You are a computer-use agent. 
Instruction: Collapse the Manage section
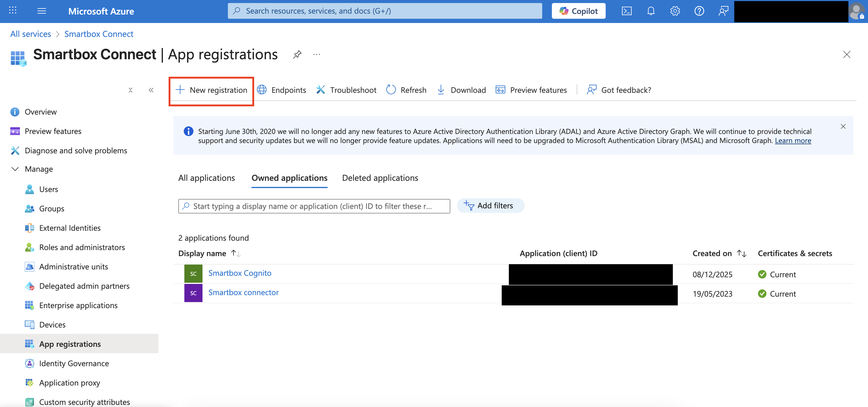point(15,169)
